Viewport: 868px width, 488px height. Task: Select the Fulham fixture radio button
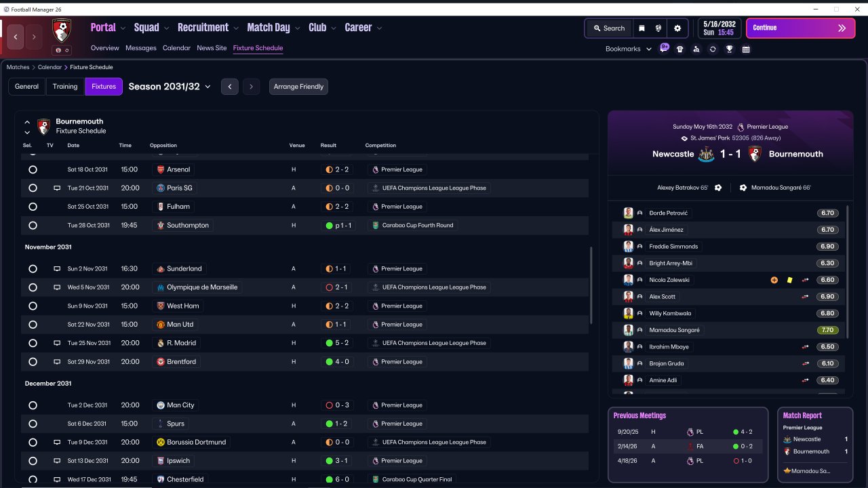(33, 207)
